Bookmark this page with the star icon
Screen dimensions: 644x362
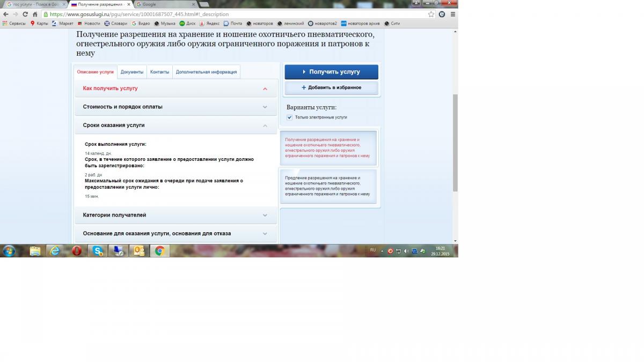[x=431, y=14]
